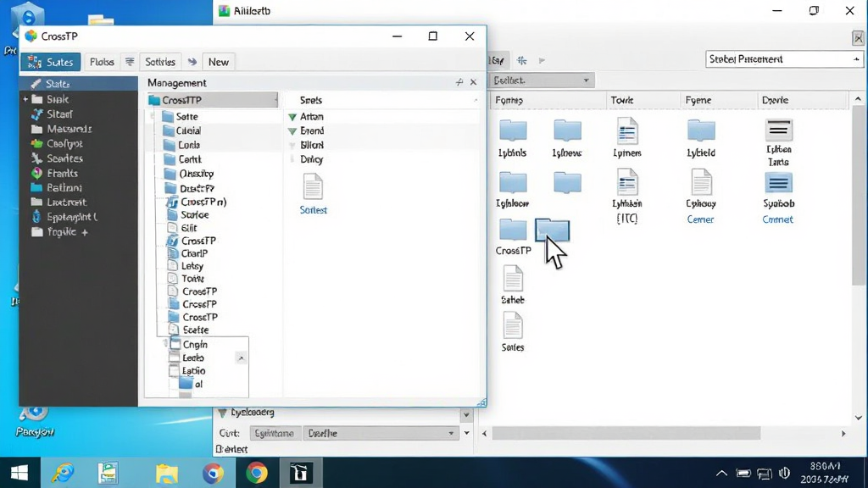Toggle the Cngin checkbox
This screenshot has height=488, width=868.
pos(175,344)
